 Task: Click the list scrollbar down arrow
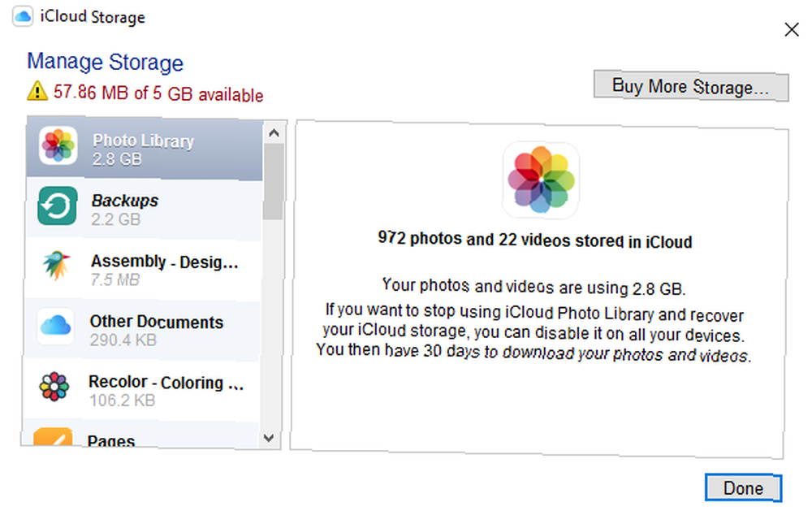click(269, 438)
